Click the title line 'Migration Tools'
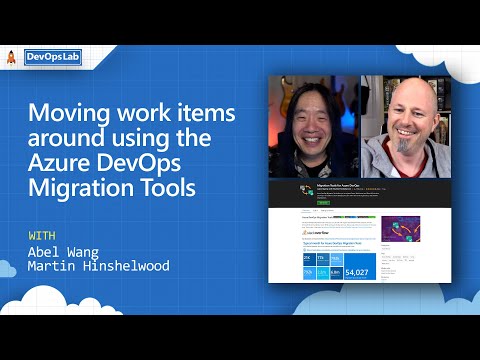 click(112, 188)
